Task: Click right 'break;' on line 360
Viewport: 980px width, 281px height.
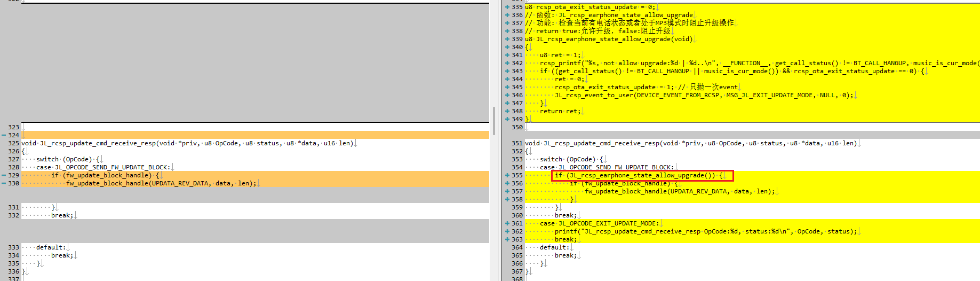Action: (565, 215)
